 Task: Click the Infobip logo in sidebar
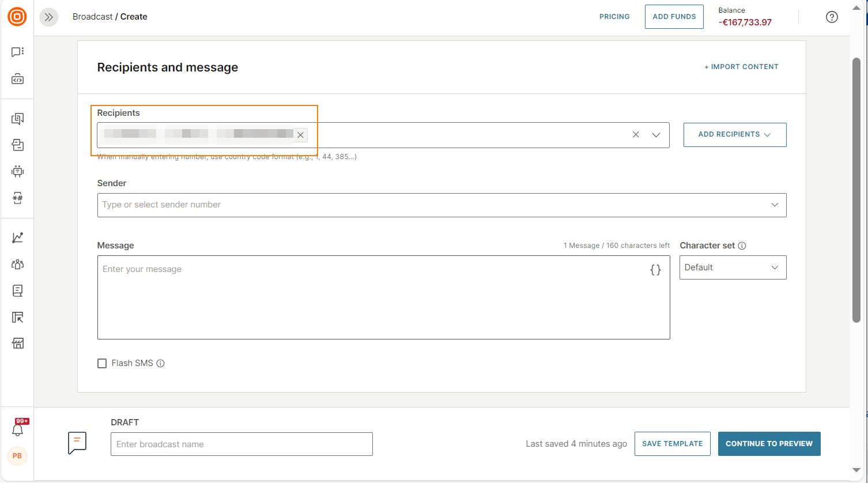click(x=17, y=17)
